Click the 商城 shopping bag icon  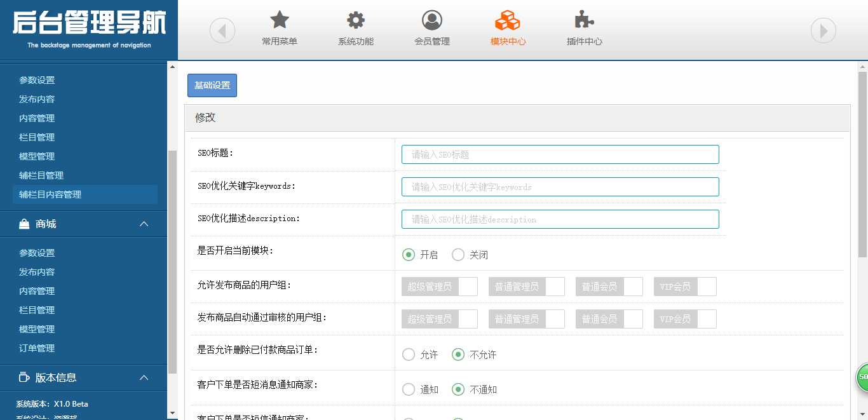[x=24, y=224]
